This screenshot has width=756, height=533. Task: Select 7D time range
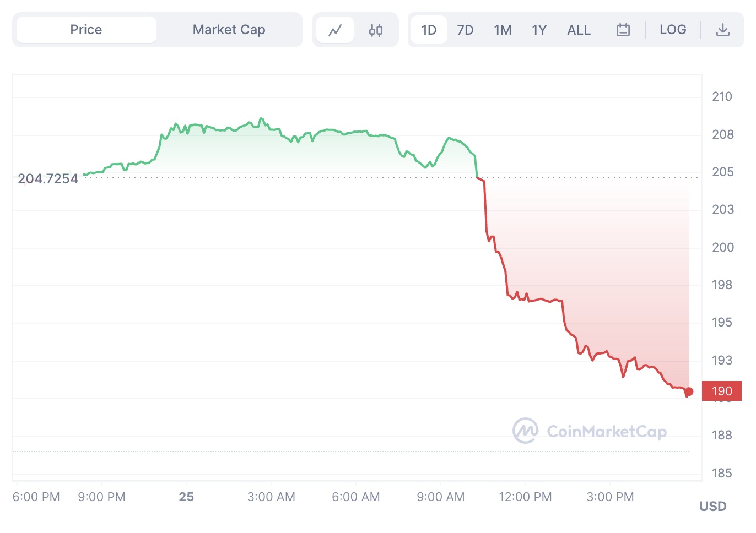(x=465, y=30)
